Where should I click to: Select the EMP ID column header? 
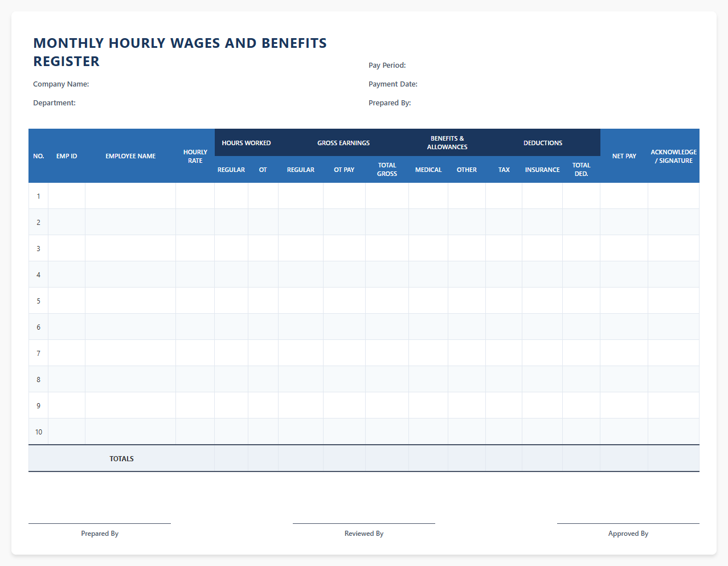(67, 156)
